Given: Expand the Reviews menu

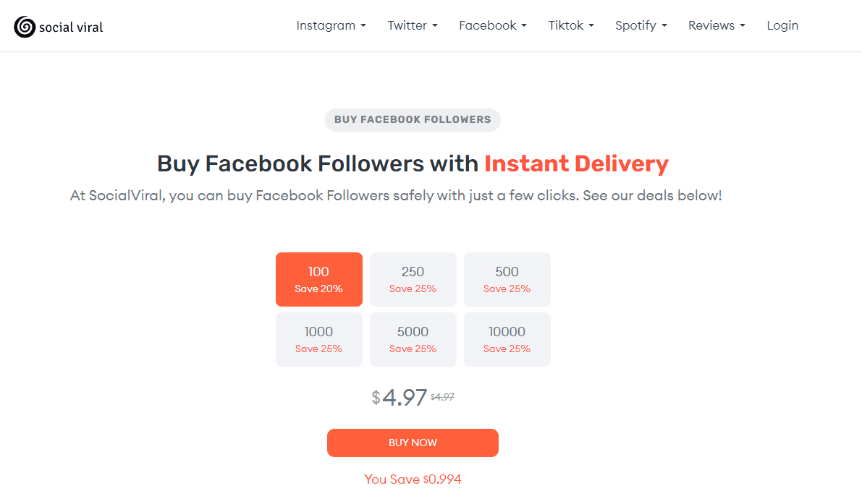Looking at the screenshot, I should click(x=716, y=25).
